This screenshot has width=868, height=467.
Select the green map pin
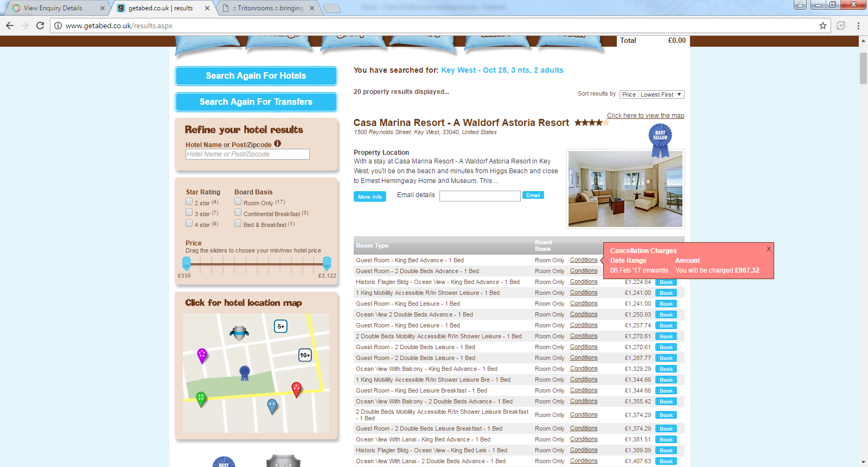click(201, 399)
